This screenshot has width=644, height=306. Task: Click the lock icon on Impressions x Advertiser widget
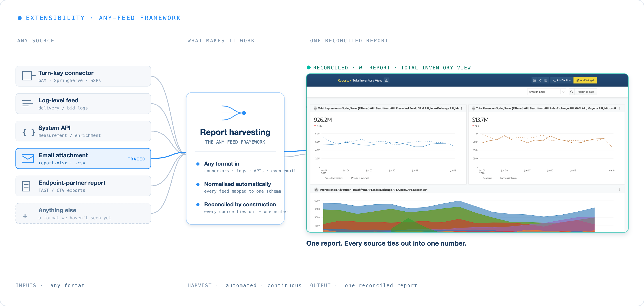click(316, 190)
